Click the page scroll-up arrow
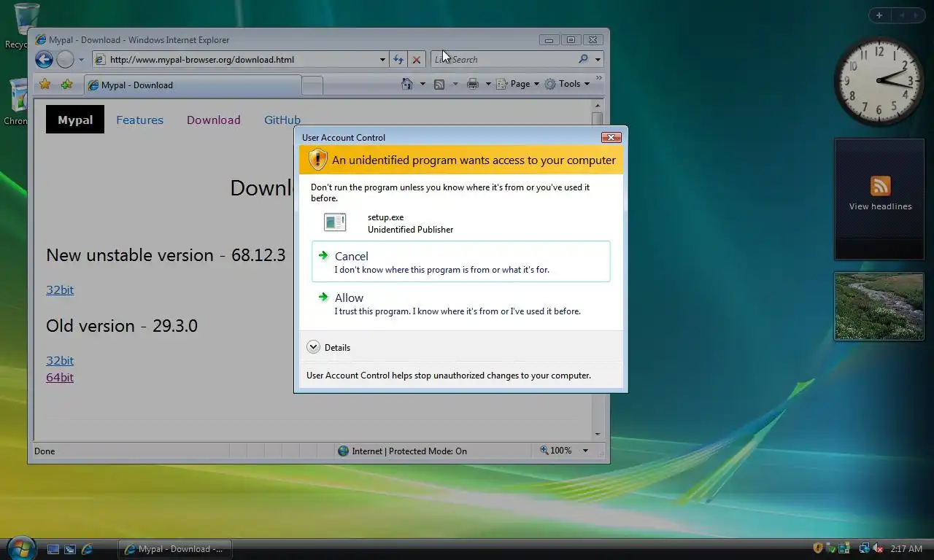This screenshot has width=934, height=560. [597, 106]
